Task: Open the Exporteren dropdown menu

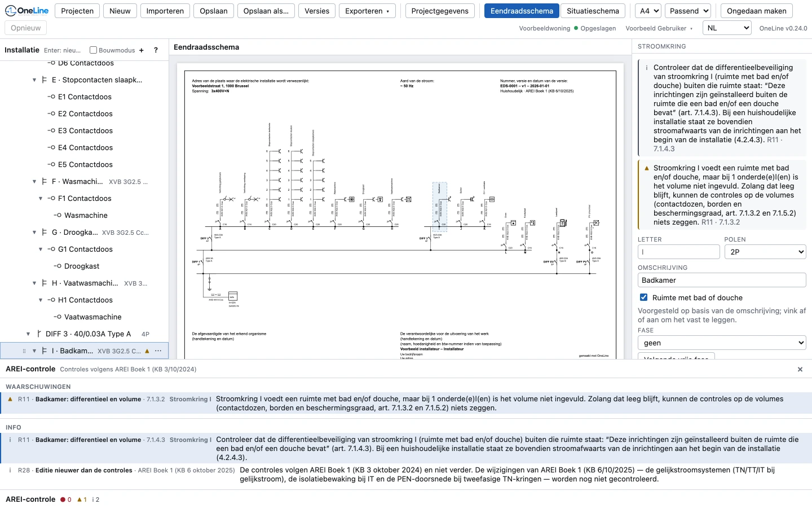Action: tap(367, 11)
